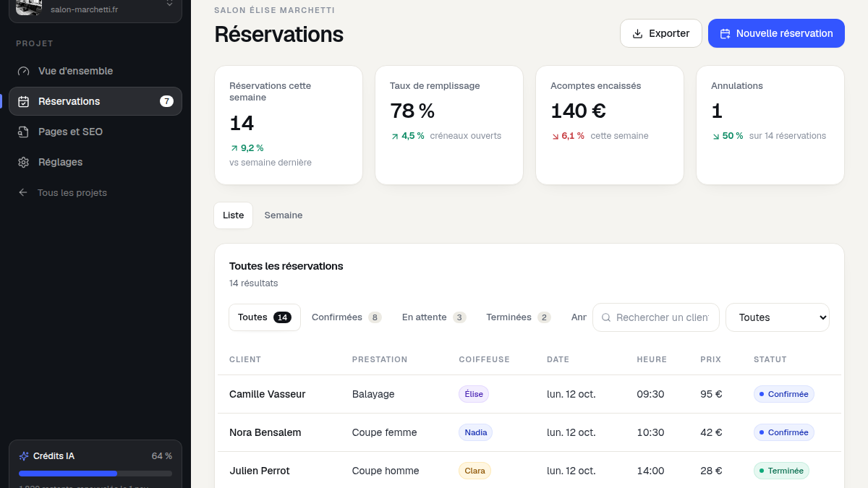The width and height of the screenshot is (868, 488).
Task: Click the PRIX column header
Action: point(711,359)
